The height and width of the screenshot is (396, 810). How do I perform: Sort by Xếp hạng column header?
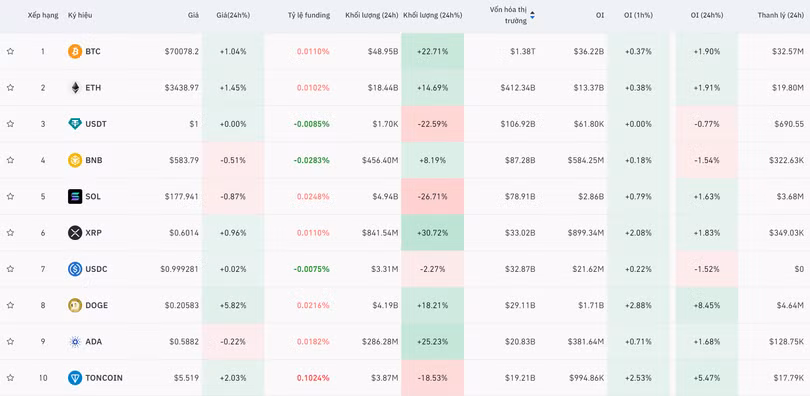coord(43,15)
